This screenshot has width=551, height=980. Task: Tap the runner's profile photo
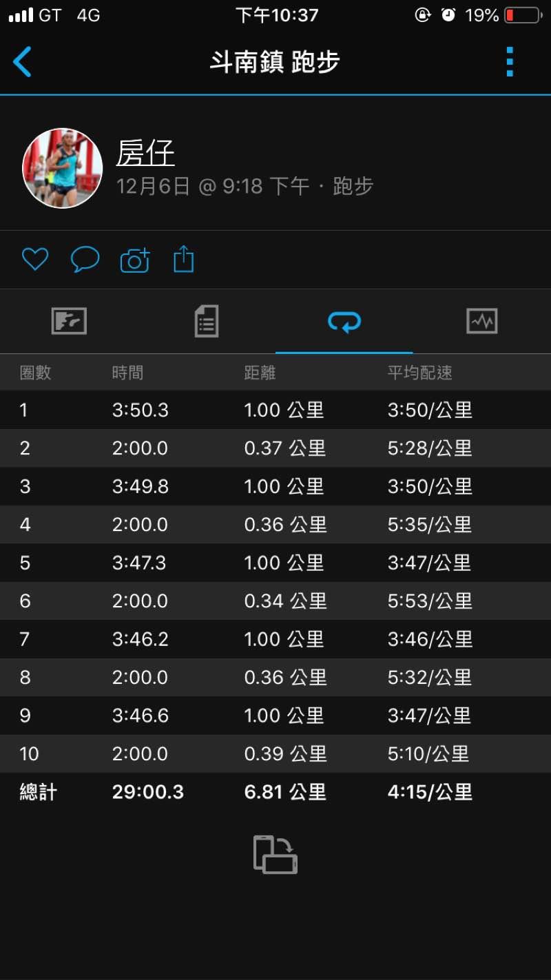(x=63, y=168)
